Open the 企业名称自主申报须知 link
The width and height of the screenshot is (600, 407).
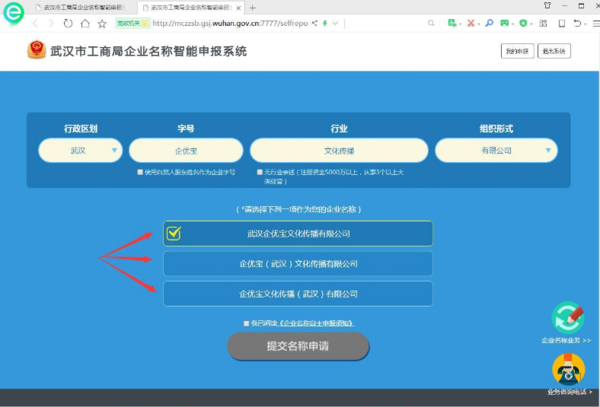coord(316,323)
